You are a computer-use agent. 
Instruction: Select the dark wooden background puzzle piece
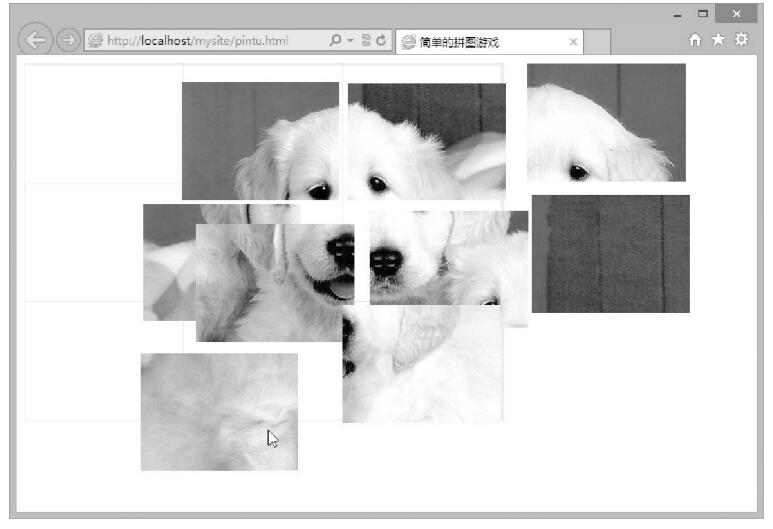click(x=610, y=254)
